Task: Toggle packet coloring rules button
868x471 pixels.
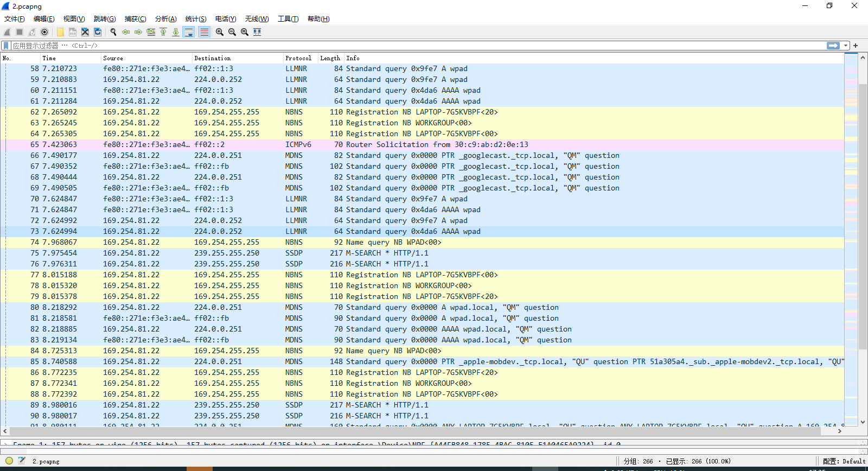Action: [204, 32]
